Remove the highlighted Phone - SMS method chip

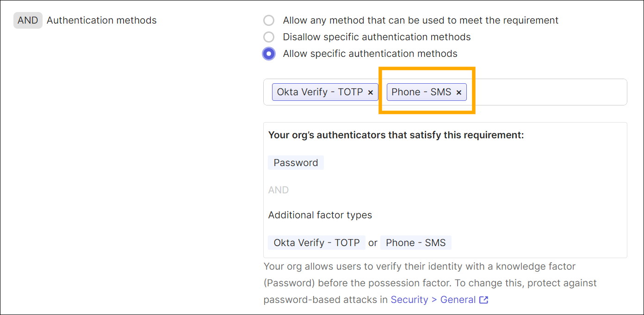click(x=458, y=92)
